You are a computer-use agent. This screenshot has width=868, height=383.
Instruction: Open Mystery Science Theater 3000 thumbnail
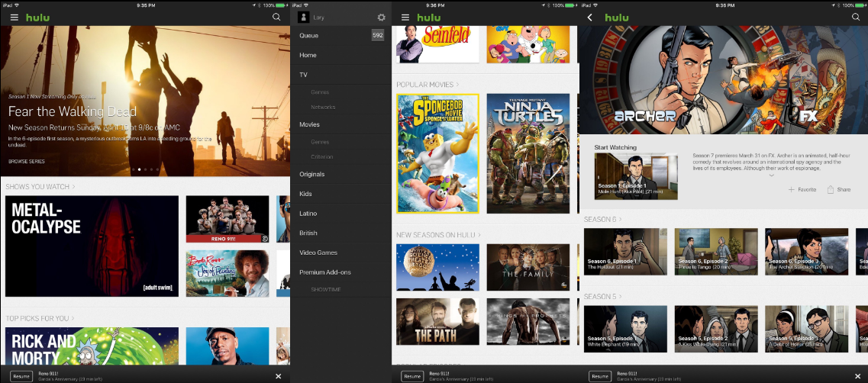click(x=438, y=267)
